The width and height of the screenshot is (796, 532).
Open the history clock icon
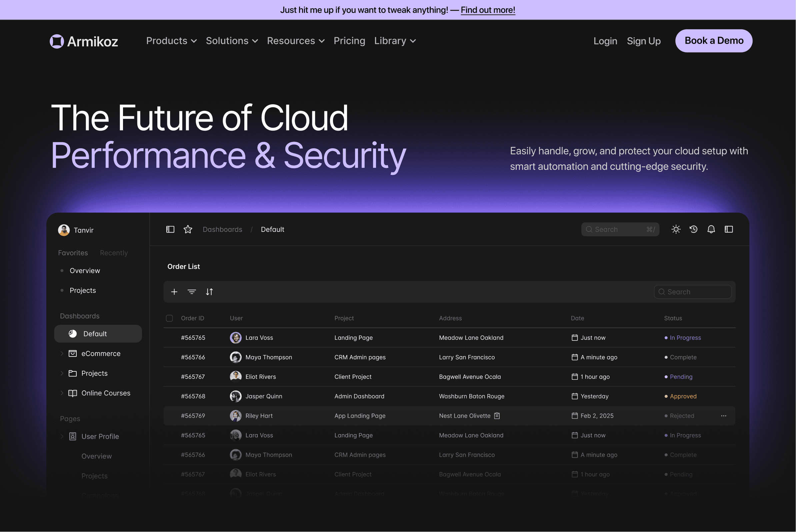(693, 230)
